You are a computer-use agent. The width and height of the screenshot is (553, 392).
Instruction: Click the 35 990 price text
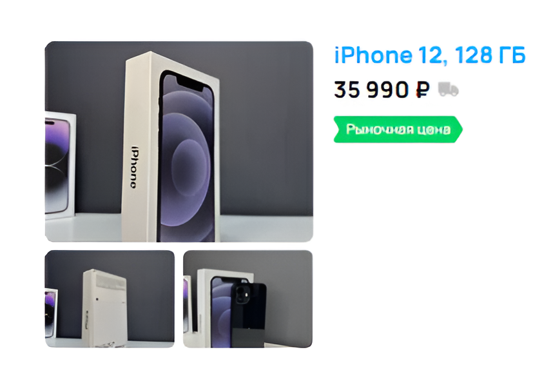tap(371, 89)
